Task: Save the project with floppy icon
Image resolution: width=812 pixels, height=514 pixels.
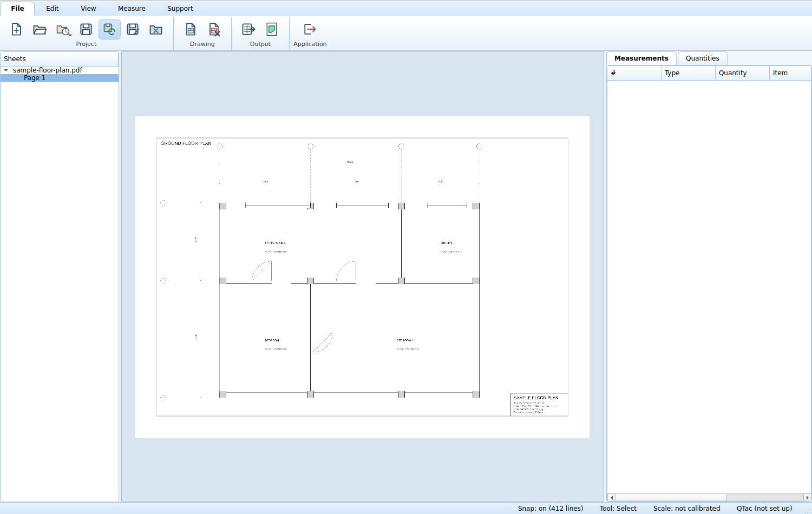Action: [86, 29]
